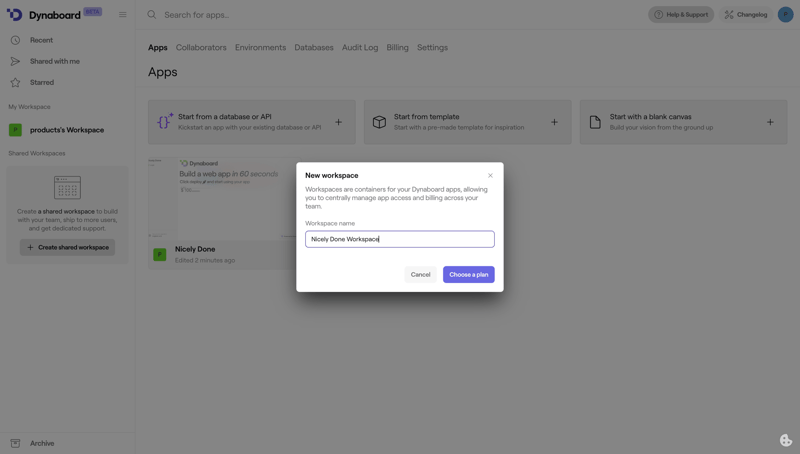This screenshot has height=454, width=800.
Task: Click plus on blank canvas card
Action: (x=770, y=122)
